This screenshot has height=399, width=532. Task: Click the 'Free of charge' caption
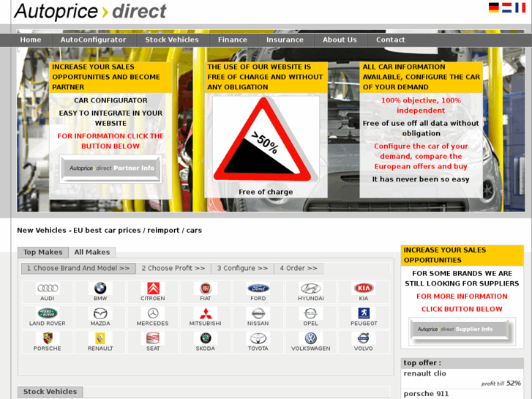point(266,192)
